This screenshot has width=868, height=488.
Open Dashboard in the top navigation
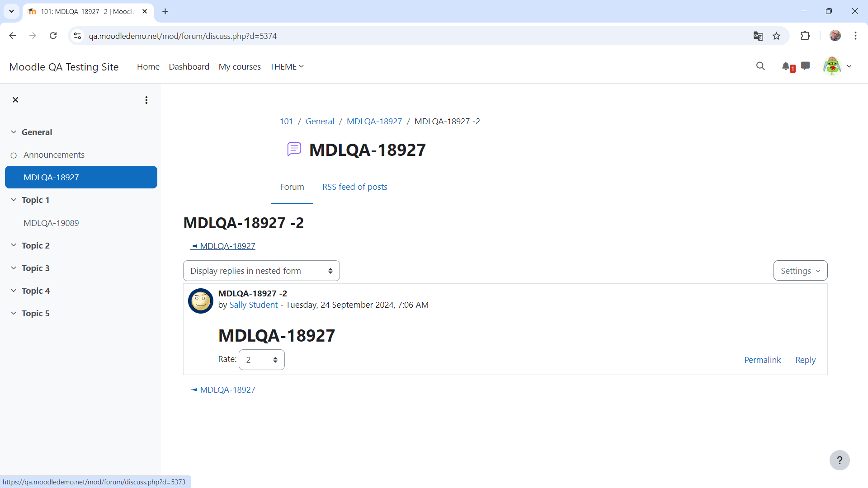(189, 66)
